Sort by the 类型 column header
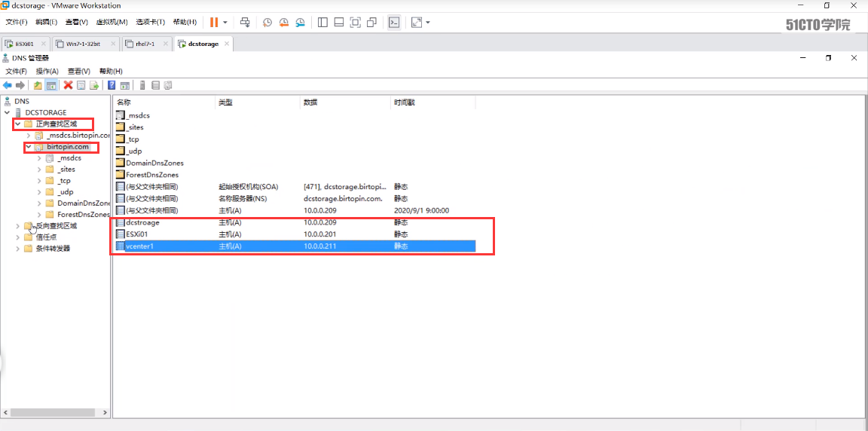Viewport: 868px width, 431px height. (258, 102)
